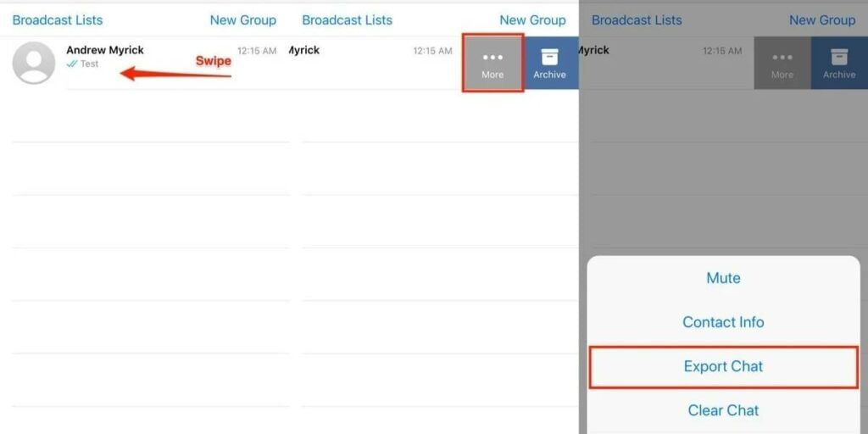
Task: Open Broadcast Lists in the right panel
Action: click(x=637, y=20)
